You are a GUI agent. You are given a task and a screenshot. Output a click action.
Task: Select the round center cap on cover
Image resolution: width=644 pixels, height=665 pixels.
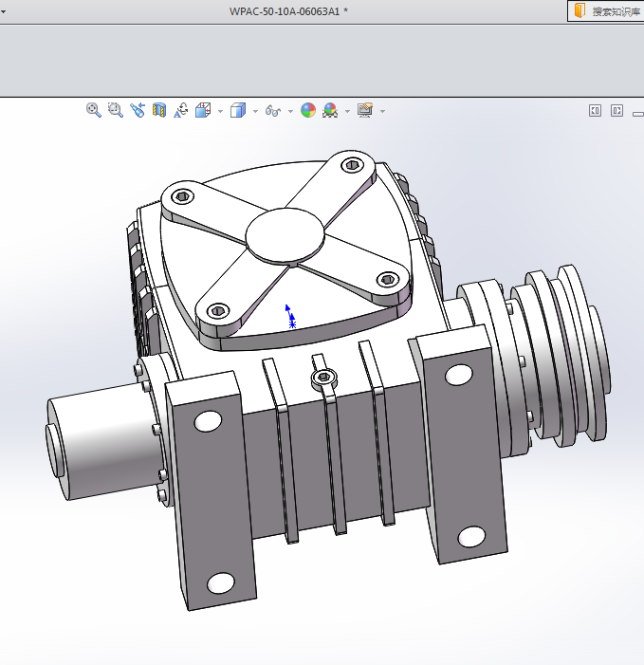click(x=285, y=235)
